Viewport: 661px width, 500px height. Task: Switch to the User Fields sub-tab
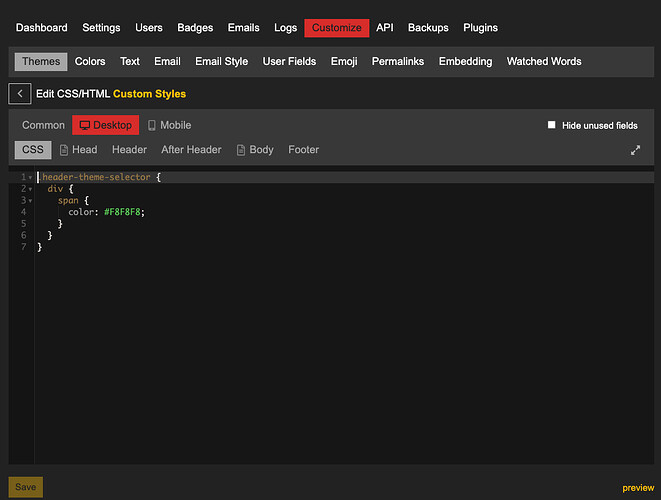289,62
